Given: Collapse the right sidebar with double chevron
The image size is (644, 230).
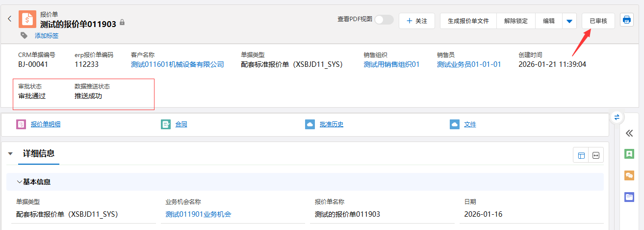Looking at the screenshot, I should (x=629, y=133).
